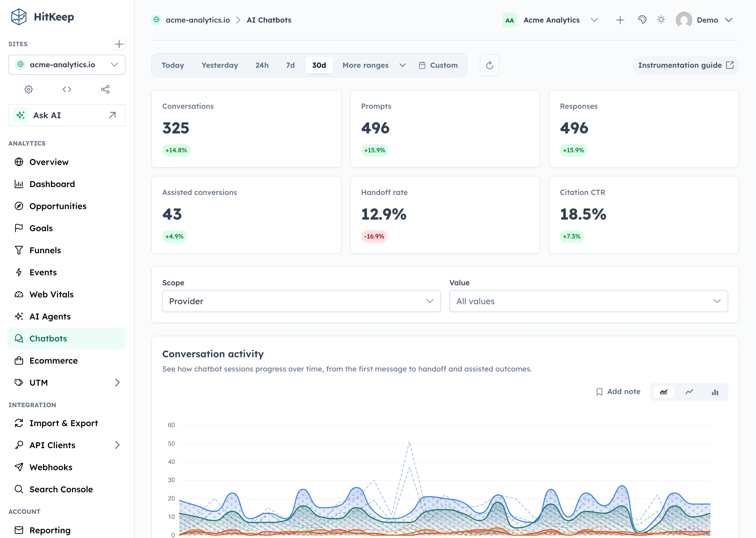The width and height of the screenshot is (756, 538).
Task: Select the Yesterday date range
Action: 220,65
